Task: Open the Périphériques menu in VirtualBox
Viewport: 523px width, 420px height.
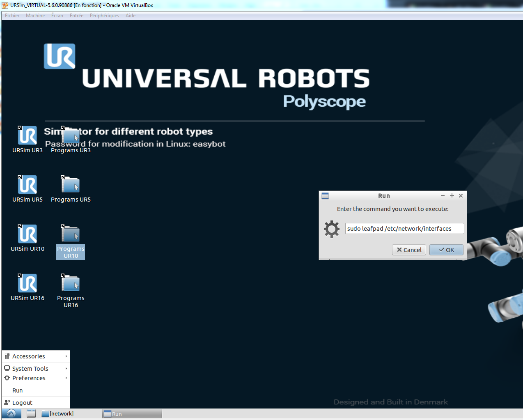Action: [x=104, y=15]
